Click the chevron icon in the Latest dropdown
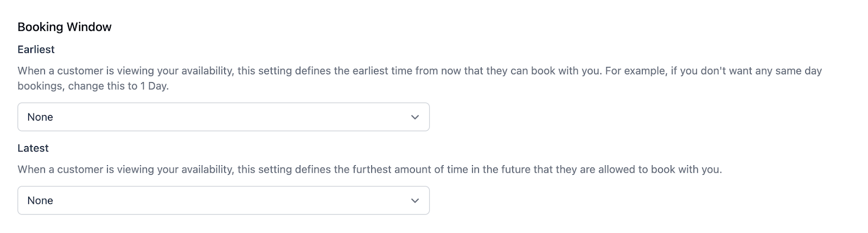This screenshot has width=868, height=233. pos(415,201)
